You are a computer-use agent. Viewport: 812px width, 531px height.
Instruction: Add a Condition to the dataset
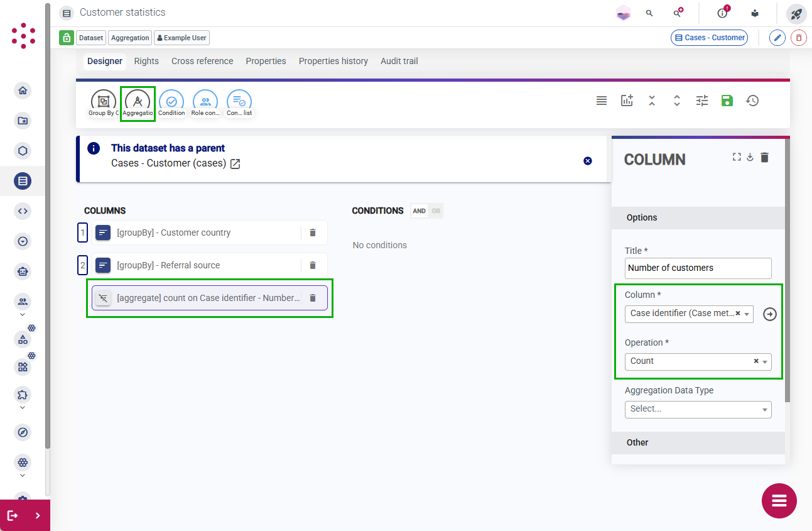(171, 104)
